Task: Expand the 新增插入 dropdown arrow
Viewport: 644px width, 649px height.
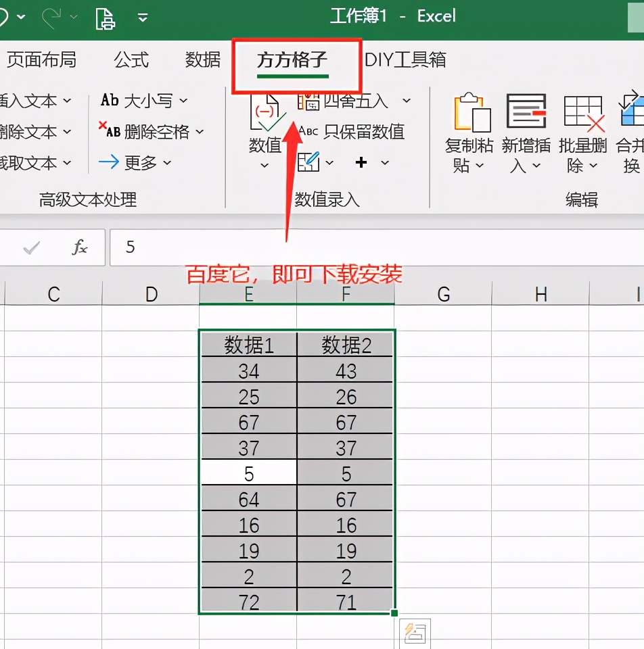Action: click(536, 166)
